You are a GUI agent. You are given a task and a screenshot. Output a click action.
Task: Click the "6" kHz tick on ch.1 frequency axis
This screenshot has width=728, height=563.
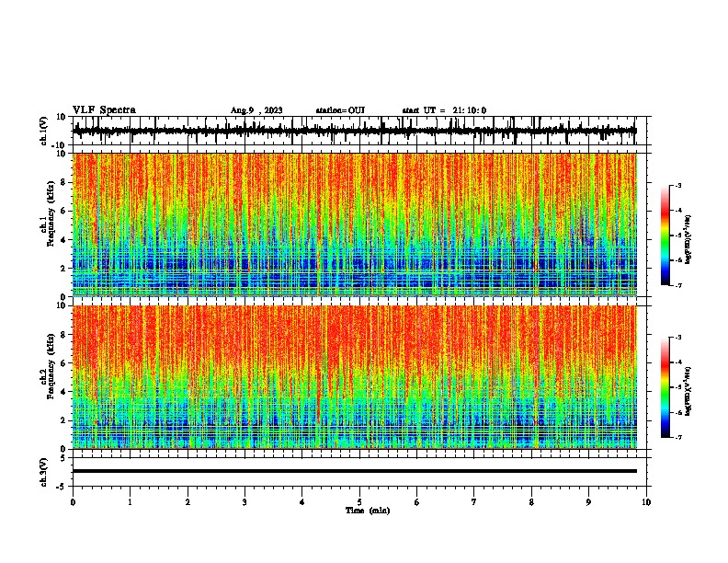63,211
